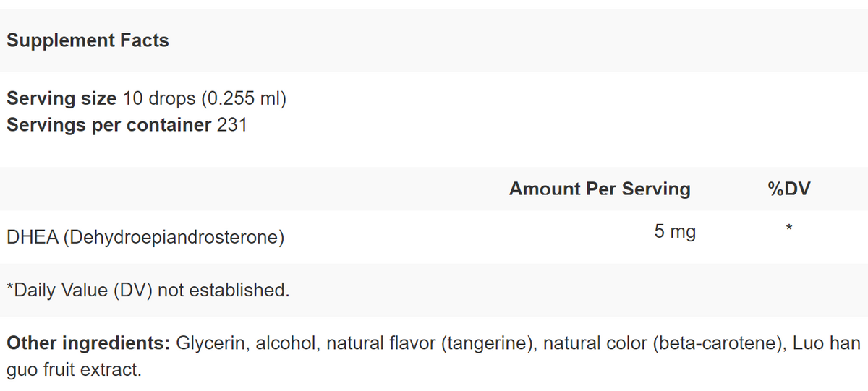The image size is (868, 391).
Task: Click the %DV column header
Action: pos(789,189)
